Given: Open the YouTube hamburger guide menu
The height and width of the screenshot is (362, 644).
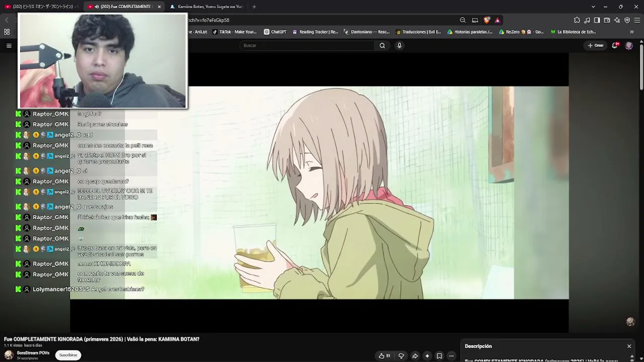Looking at the screenshot, I should (x=9, y=46).
